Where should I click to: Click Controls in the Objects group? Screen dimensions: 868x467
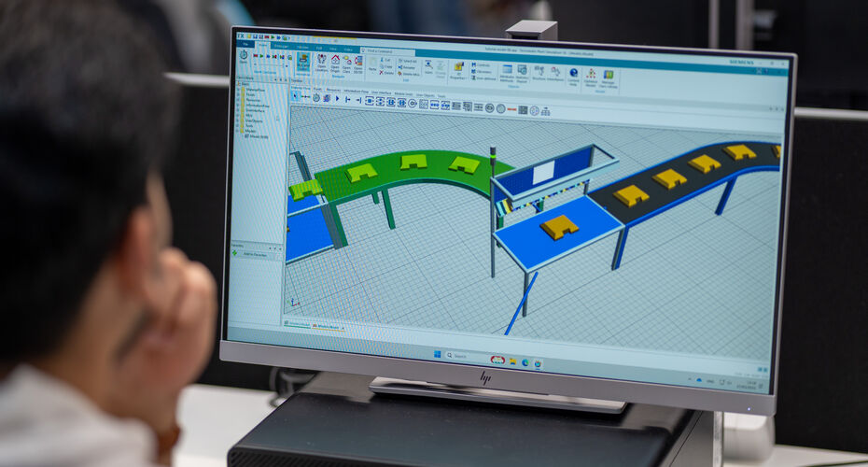click(x=481, y=64)
